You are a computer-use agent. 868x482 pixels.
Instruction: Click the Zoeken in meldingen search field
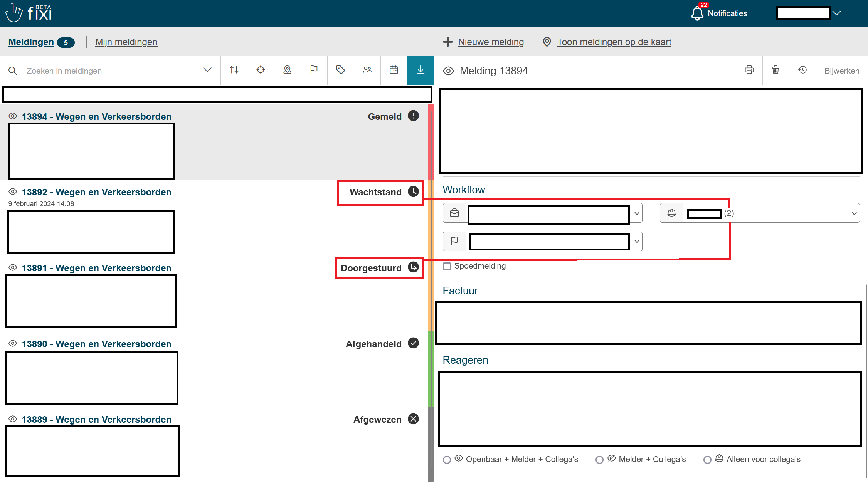pos(96,71)
